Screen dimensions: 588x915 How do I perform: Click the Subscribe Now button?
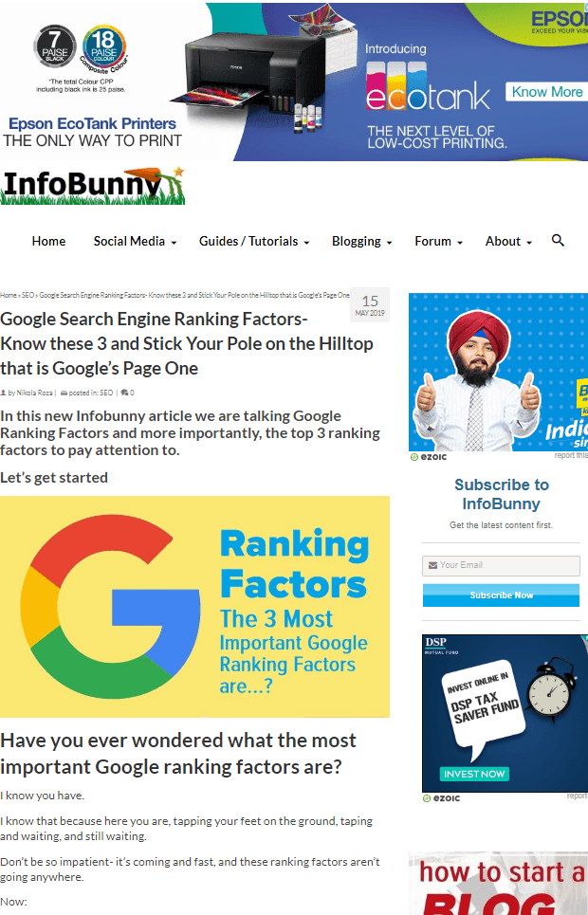[501, 595]
